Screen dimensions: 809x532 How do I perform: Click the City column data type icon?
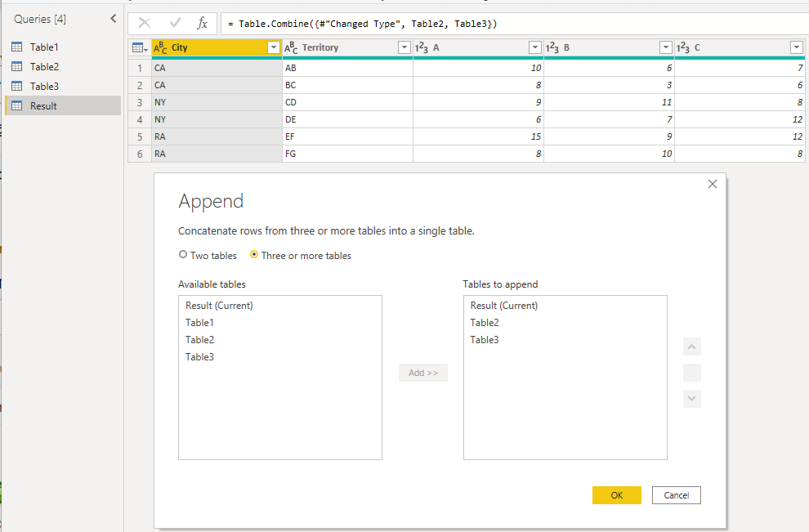click(x=160, y=47)
